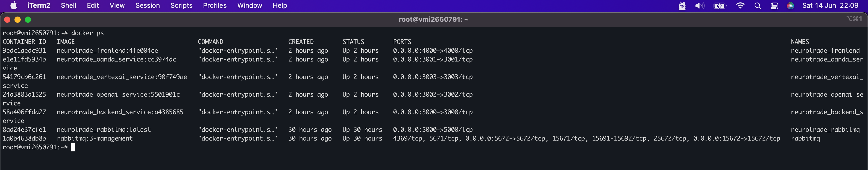Viewport: 868px width, 170px height.
Task: Click the CONTAINER ID column header
Action: (24, 42)
